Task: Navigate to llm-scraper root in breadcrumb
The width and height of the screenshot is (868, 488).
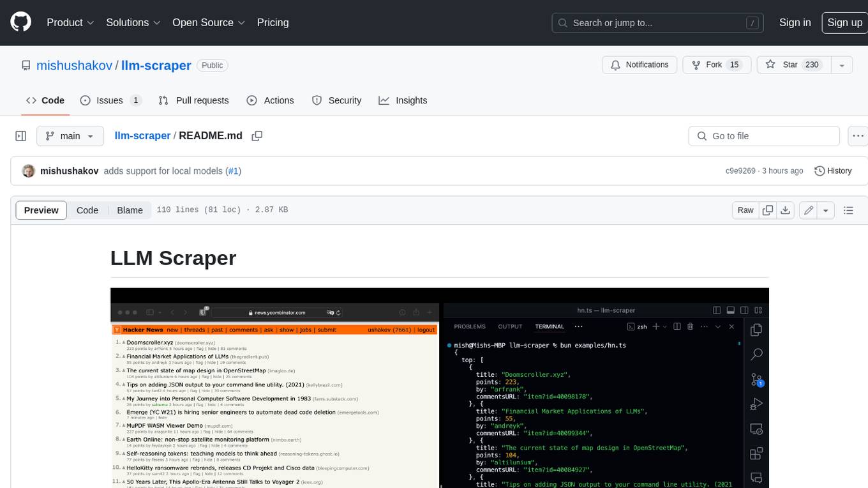Action: click(142, 135)
